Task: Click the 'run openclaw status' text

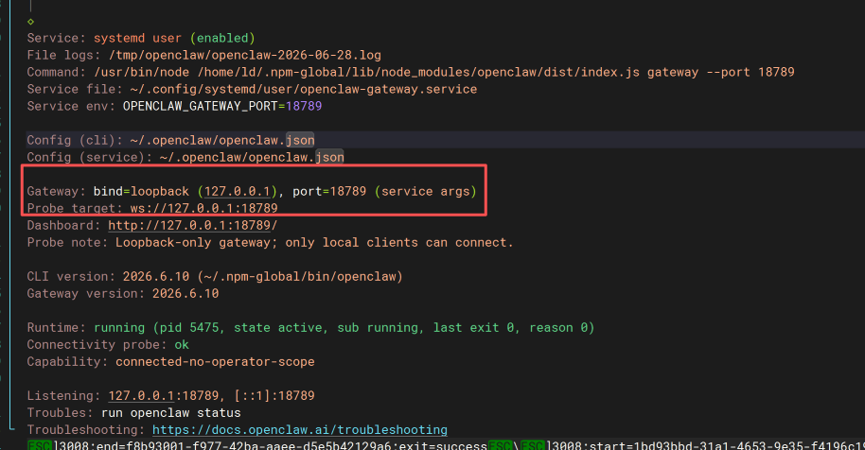Action: coord(170,412)
